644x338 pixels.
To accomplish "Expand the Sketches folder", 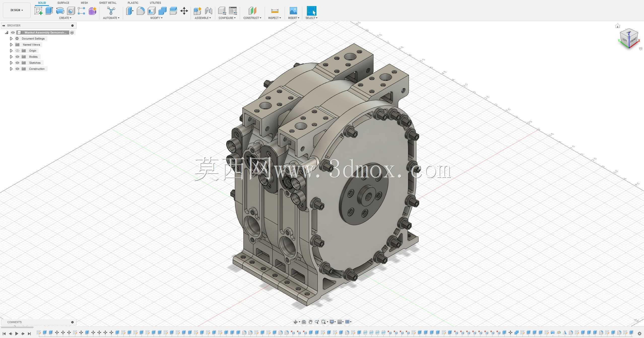I will point(11,63).
